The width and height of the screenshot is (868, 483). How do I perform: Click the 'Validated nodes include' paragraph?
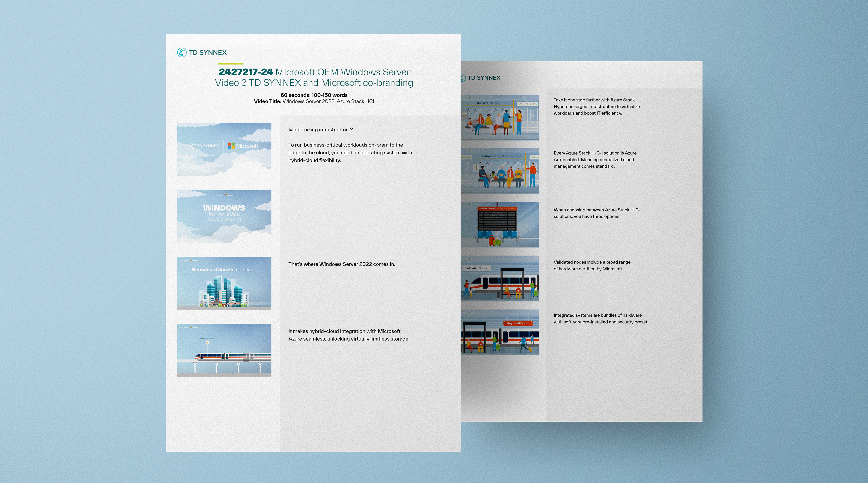click(592, 265)
